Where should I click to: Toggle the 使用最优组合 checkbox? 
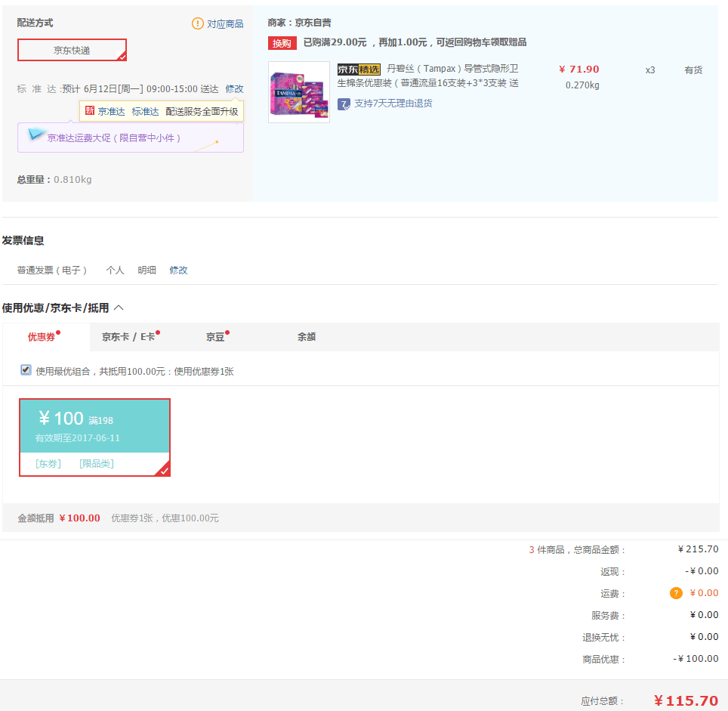pos(26,370)
